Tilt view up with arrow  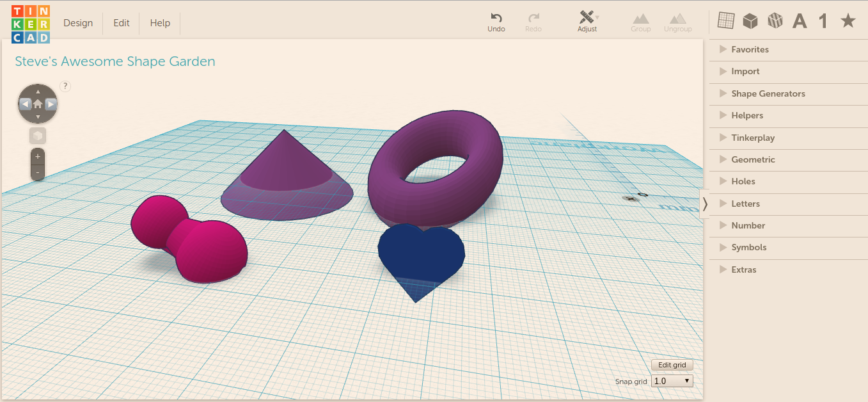pyautogui.click(x=38, y=91)
